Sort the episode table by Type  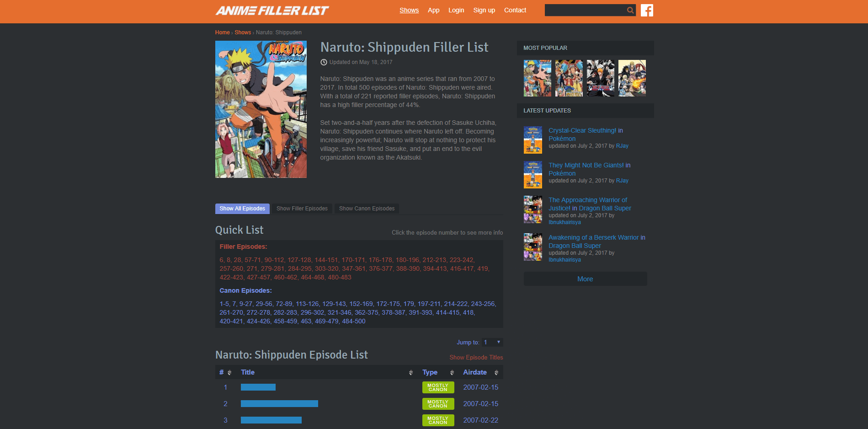[438, 372]
